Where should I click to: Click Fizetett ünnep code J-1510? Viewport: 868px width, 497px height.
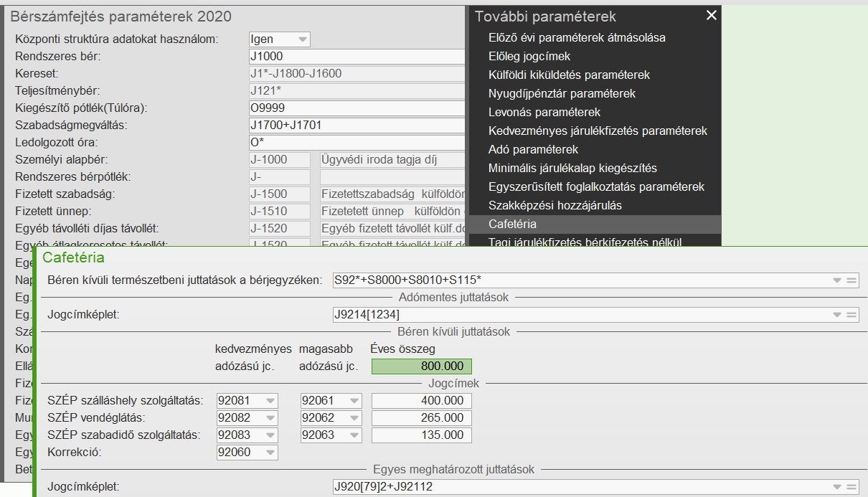click(x=279, y=212)
